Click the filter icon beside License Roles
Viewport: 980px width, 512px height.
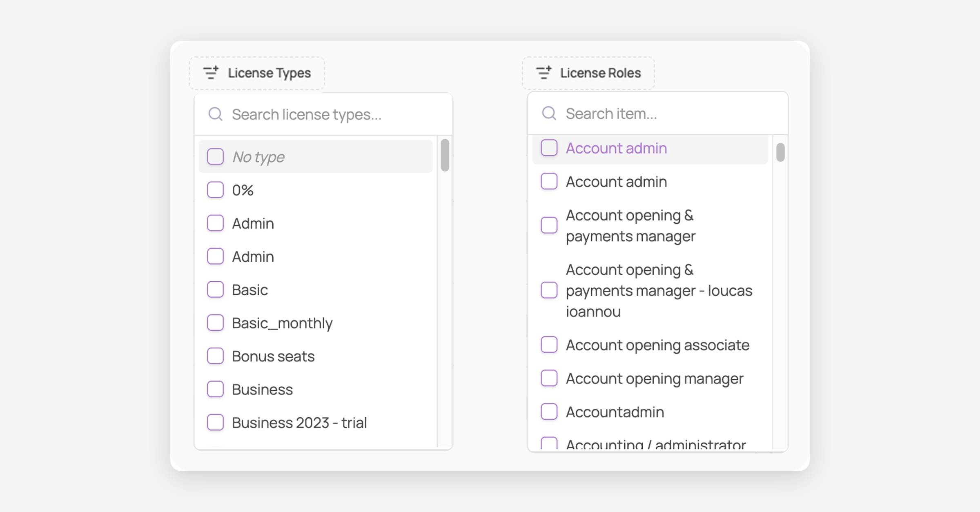coord(544,73)
